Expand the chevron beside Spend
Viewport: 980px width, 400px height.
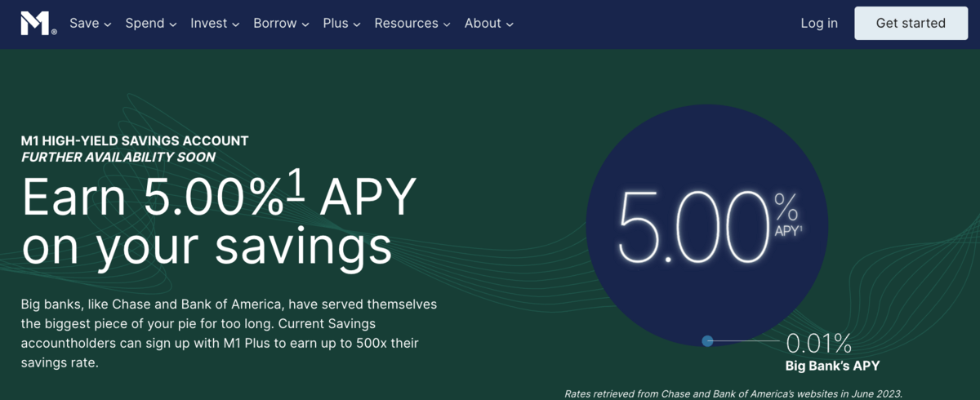coord(172,24)
